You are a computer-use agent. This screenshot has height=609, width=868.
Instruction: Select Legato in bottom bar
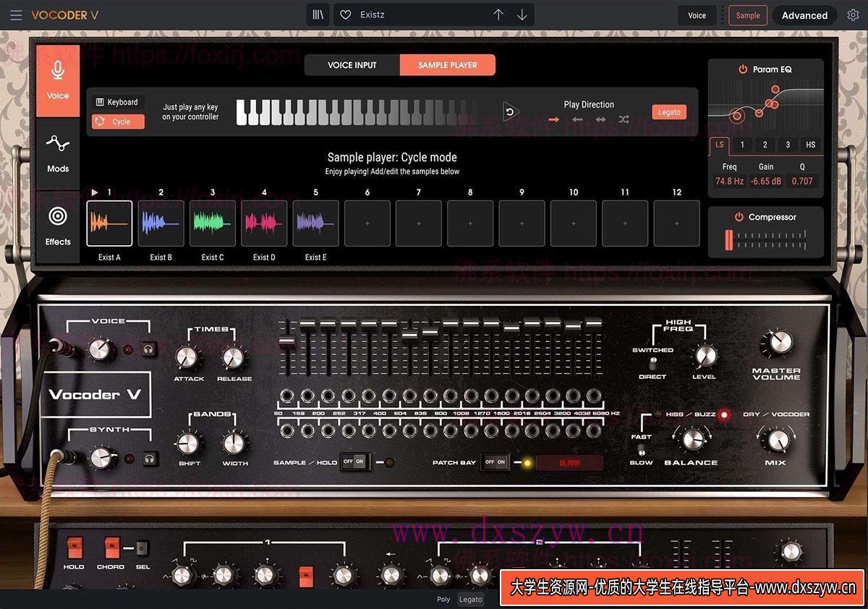pyautogui.click(x=471, y=600)
